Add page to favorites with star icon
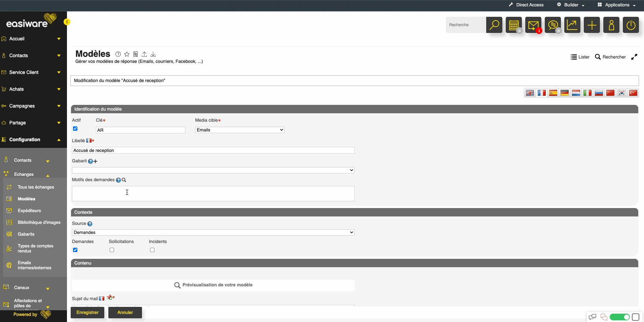The width and height of the screenshot is (644, 322). [127, 54]
